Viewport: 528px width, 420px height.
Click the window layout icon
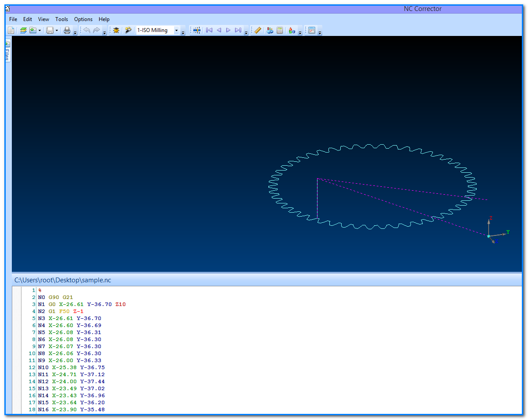(x=312, y=30)
